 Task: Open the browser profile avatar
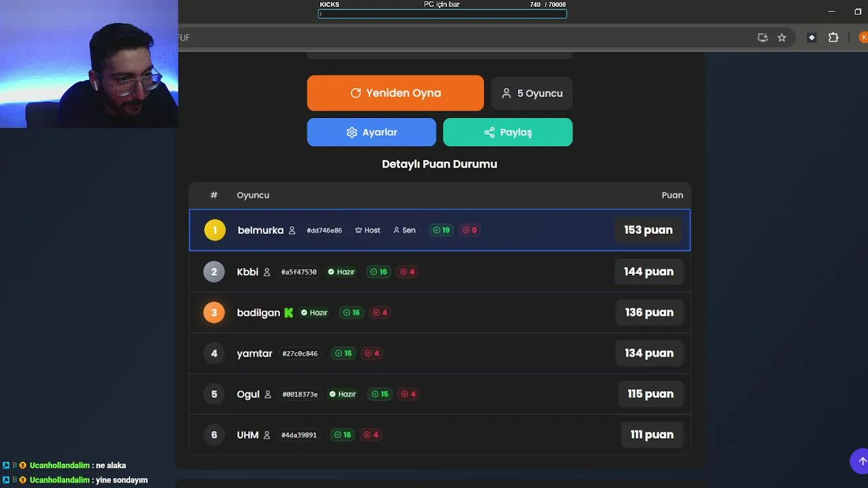click(864, 38)
